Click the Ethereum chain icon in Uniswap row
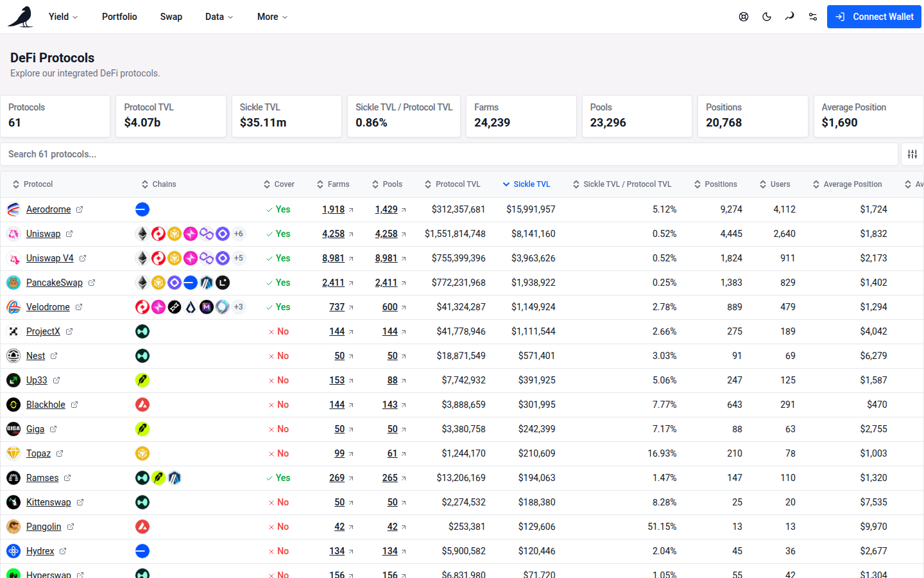The image size is (924, 578). (x=142, y=234)
